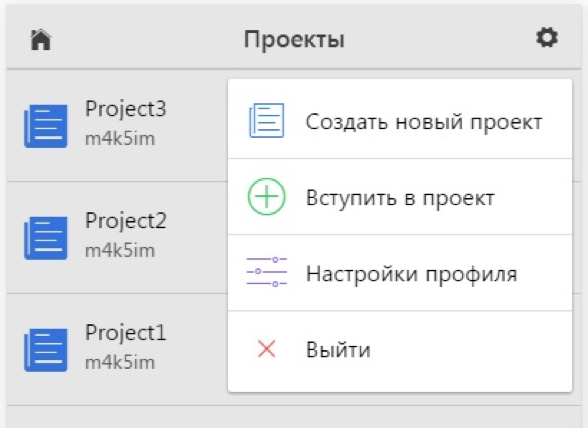Click the Project2 blue document icon
The width and height of the screenshot is (588, 428).
[46, 238]
